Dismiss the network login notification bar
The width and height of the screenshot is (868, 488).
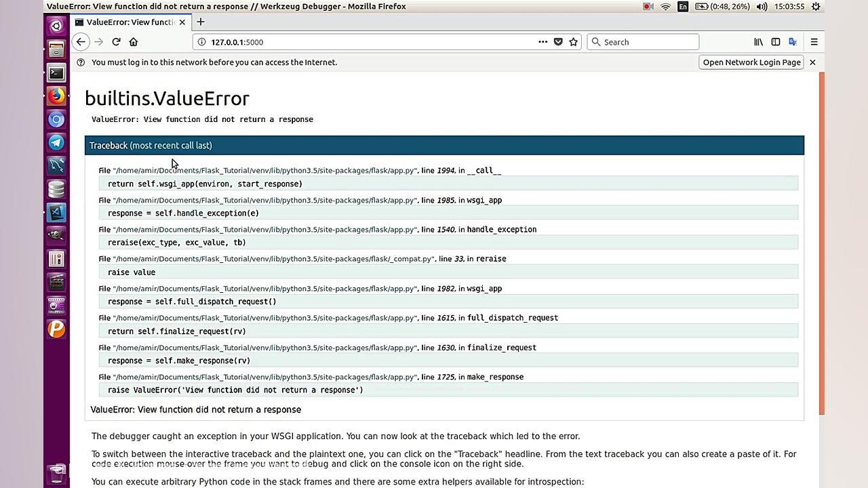click(812, 62)
